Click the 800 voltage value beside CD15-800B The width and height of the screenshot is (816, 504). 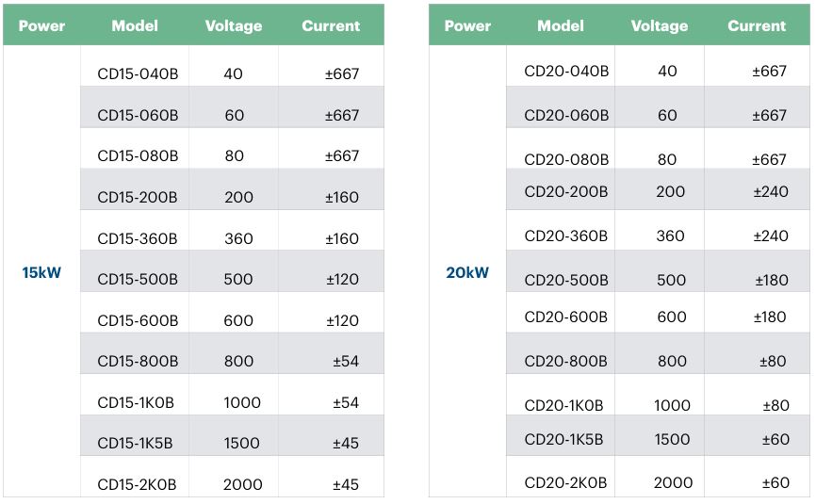(x=239, y=362)
